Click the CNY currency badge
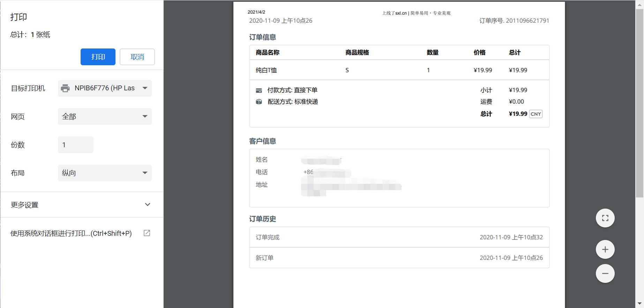 536,114
